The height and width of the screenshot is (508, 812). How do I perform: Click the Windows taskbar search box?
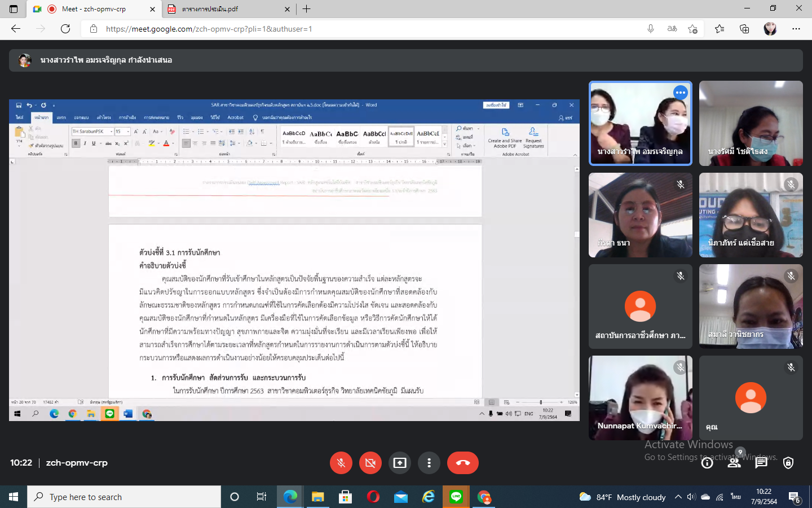click(x=124, y=497)
